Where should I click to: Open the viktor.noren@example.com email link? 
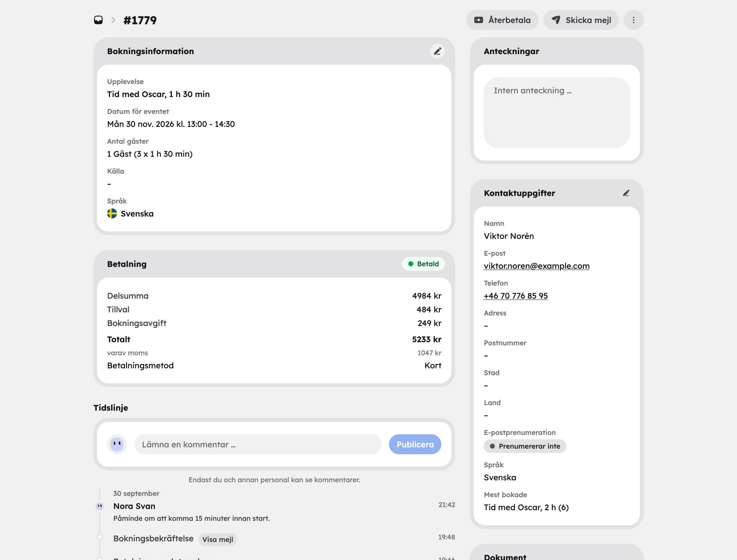536,266
